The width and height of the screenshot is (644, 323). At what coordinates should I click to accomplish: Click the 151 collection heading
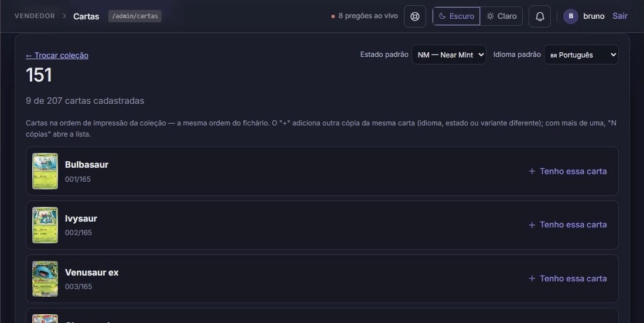click(x=39, y=75)
